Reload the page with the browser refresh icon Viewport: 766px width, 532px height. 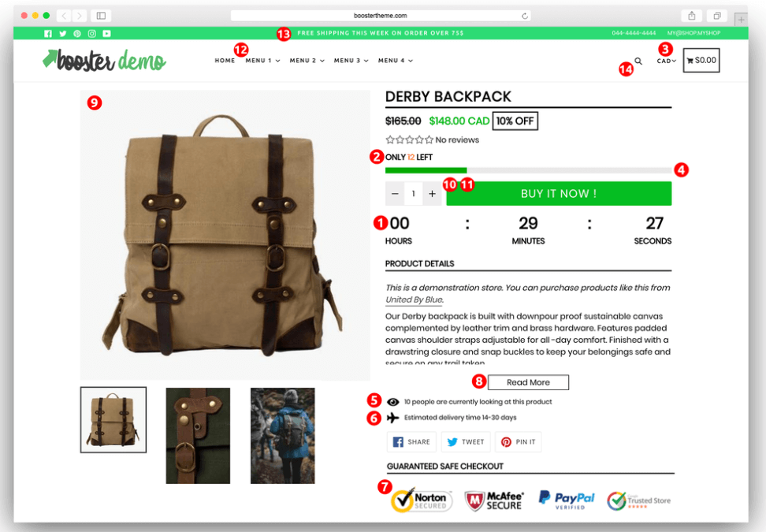pos(525,16)
